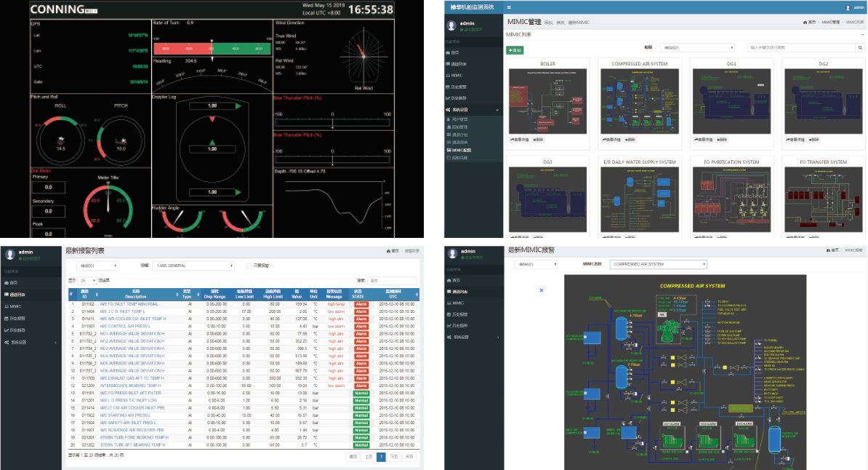Enable the alarm-only checkbox in alarm list
Screen dimensions: 868x470
249,266
